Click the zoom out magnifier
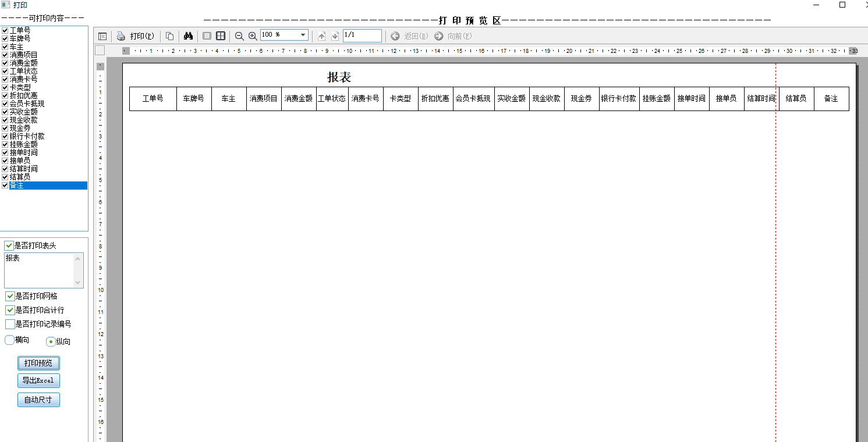Image resolution: width=868 pixels, height=442 pixels. [239, 36]
